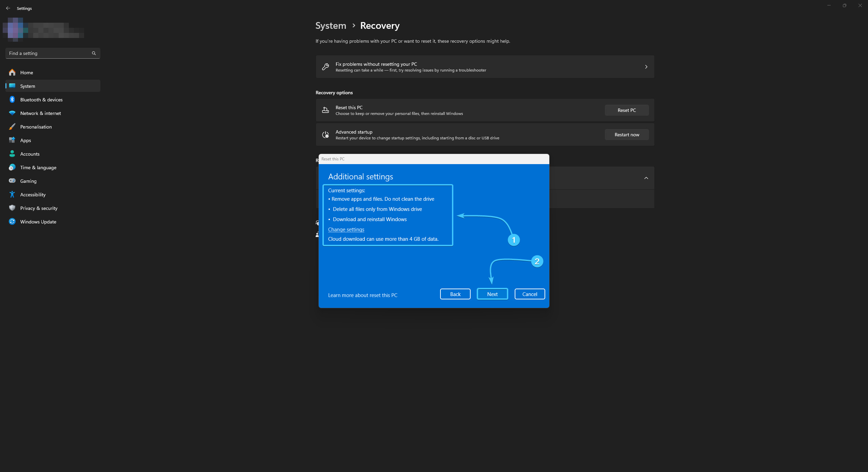
Task: Collapse the section with up chevron
Action: point(646,178)
